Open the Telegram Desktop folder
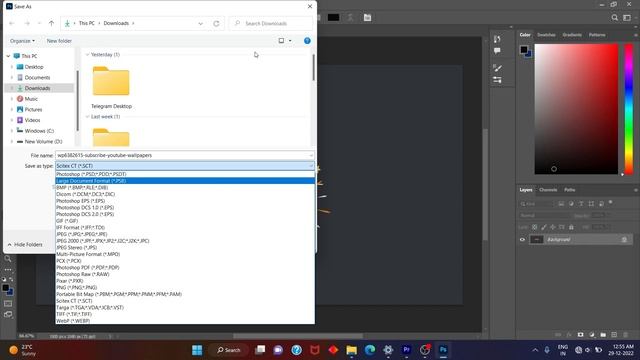 tap(111, 87)
